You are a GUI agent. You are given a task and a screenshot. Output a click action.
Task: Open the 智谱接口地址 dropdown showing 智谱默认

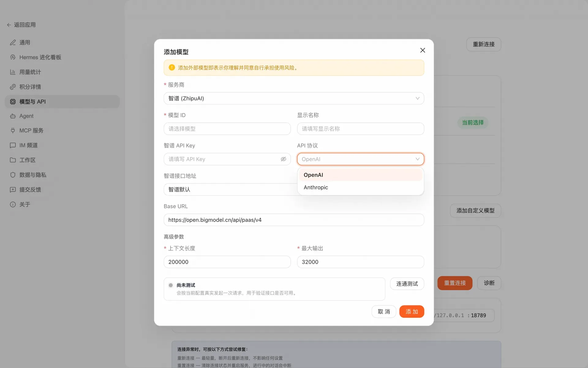coord(230,190)
